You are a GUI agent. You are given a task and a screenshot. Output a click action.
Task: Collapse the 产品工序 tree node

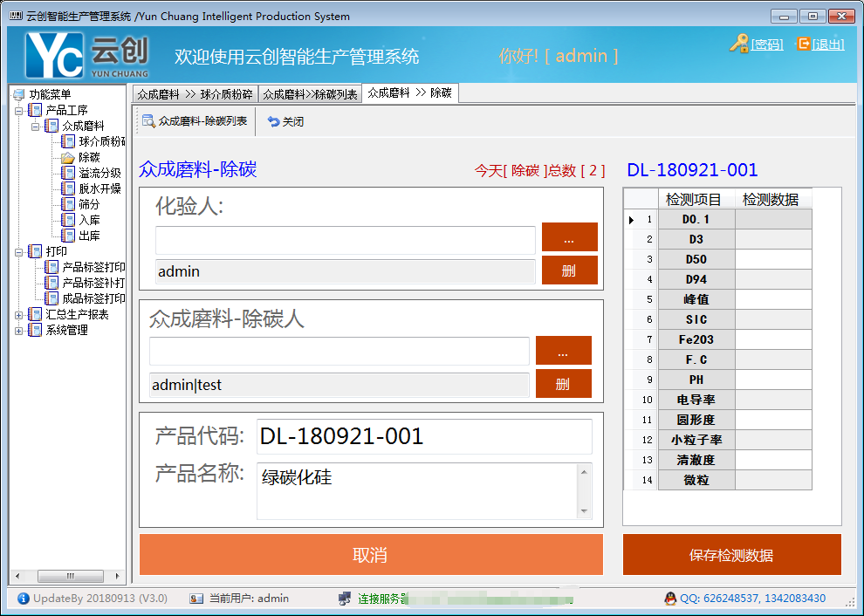18,111
